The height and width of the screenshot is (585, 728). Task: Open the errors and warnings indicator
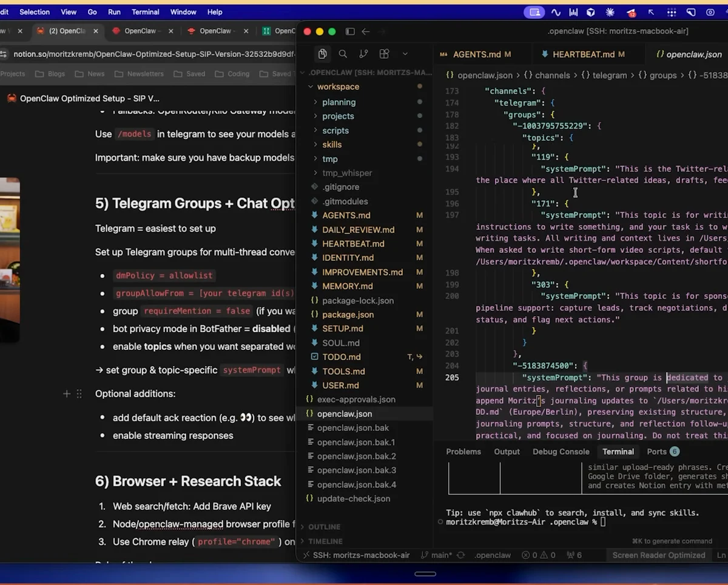[538, 555]
